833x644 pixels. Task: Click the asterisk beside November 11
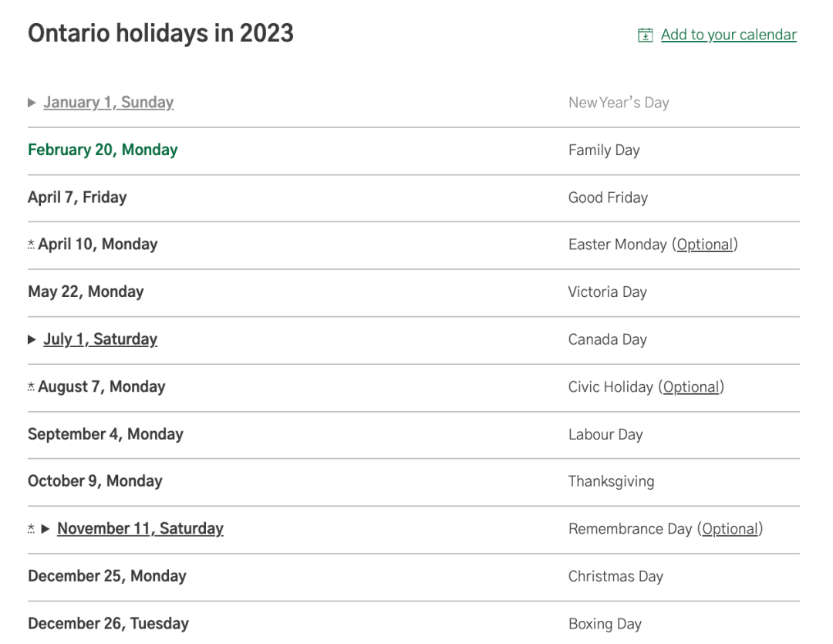click(32, 529)
